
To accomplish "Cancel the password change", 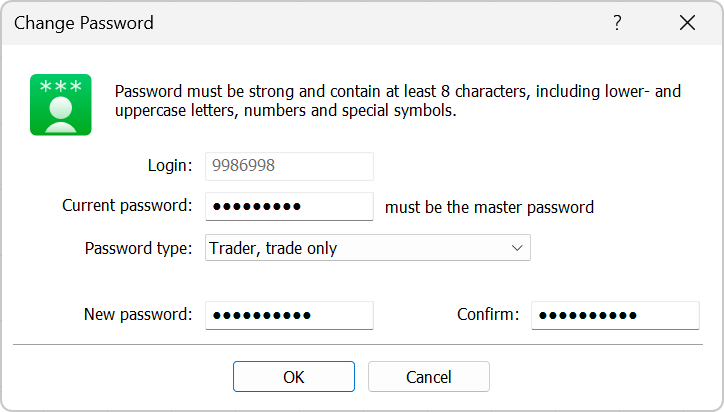I will (x=428, y=376).
